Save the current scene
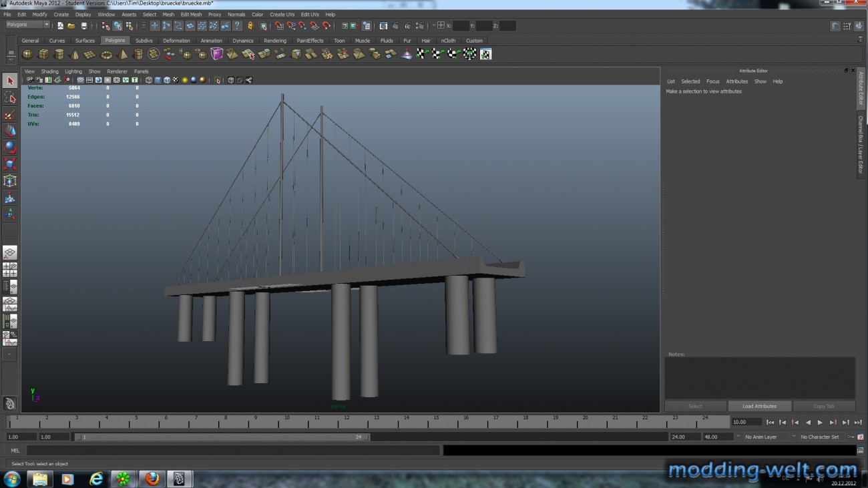 (x=83, y=26)
